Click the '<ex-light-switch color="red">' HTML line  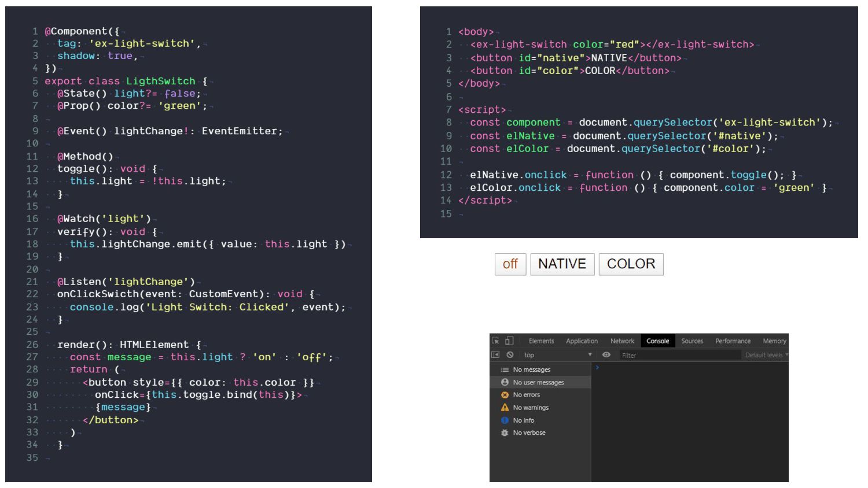(612, 45)
